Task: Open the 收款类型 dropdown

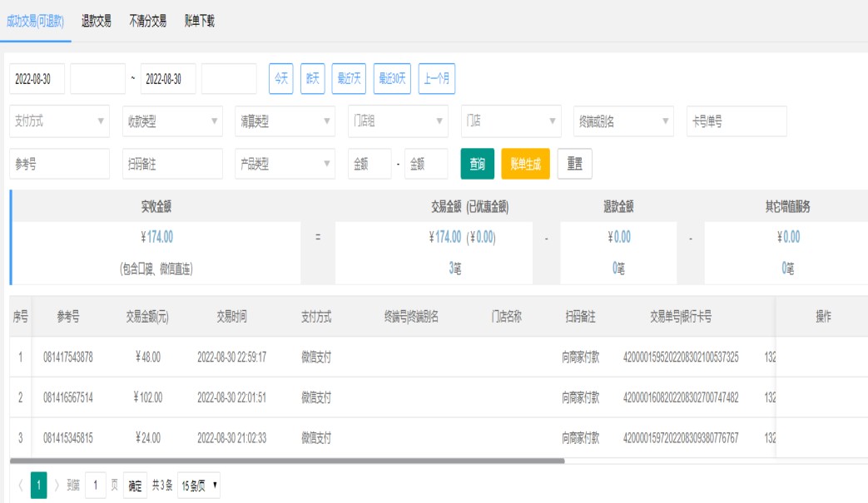Action: (172, 121)
